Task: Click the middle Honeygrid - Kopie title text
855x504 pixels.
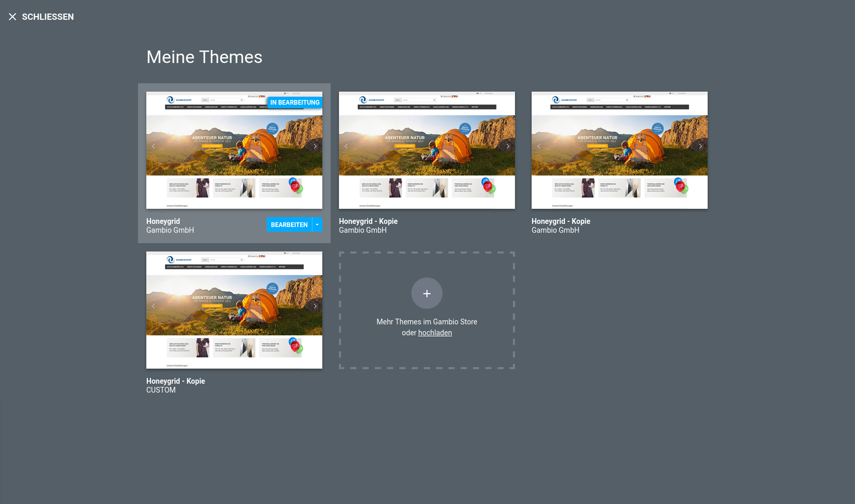Action: click(368, 221)
